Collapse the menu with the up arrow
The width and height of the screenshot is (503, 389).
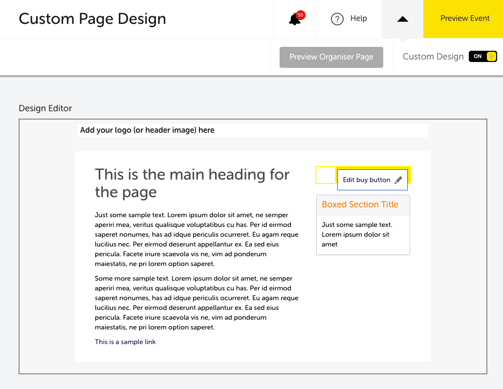click(x=403, y=19)
